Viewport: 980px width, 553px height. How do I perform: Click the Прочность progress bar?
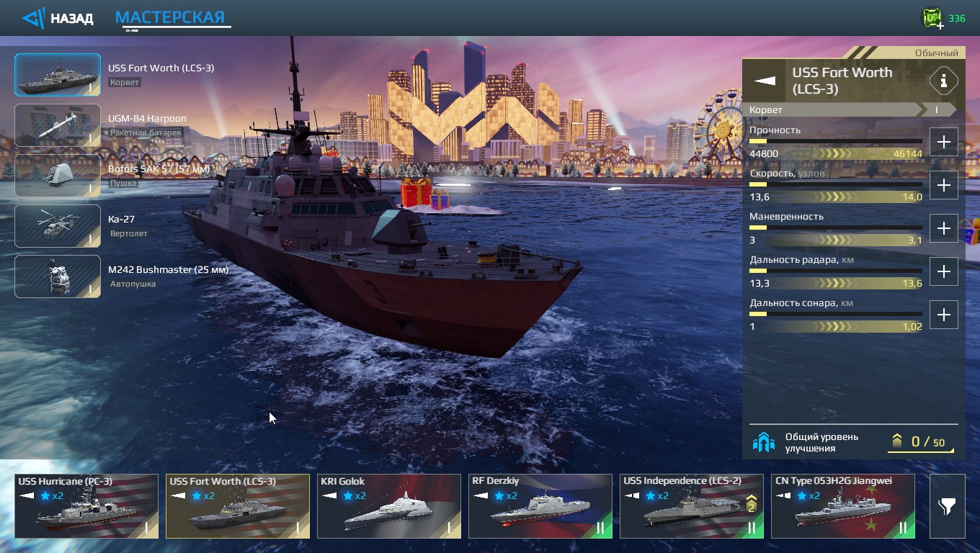(x=836, y=141)
